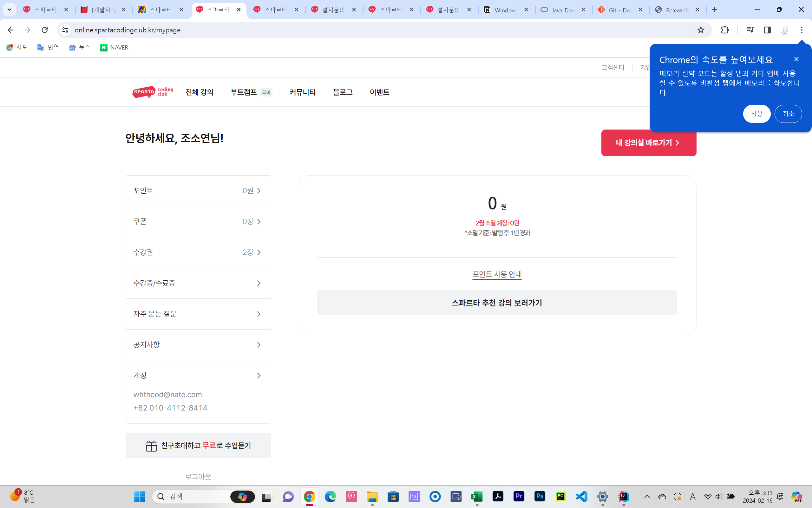Open 공지사항 row chevron

(259, 345)
